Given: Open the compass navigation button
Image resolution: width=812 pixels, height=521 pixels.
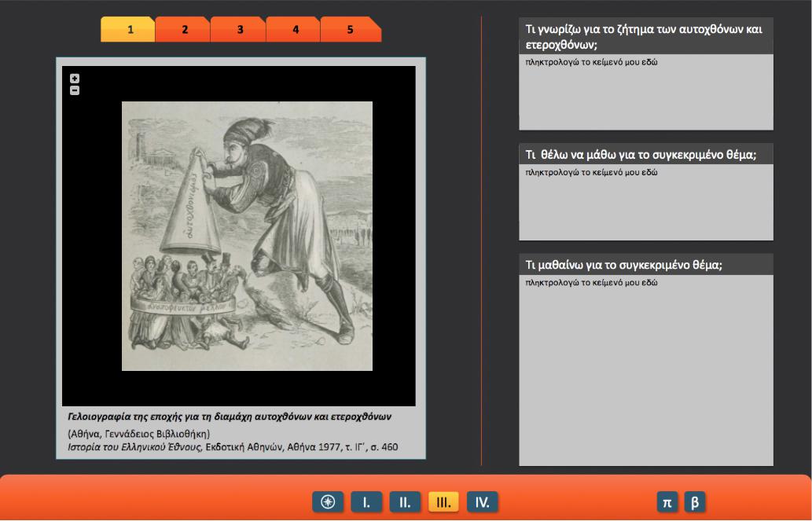Looking at the screenshot, I should coord(328,502).
